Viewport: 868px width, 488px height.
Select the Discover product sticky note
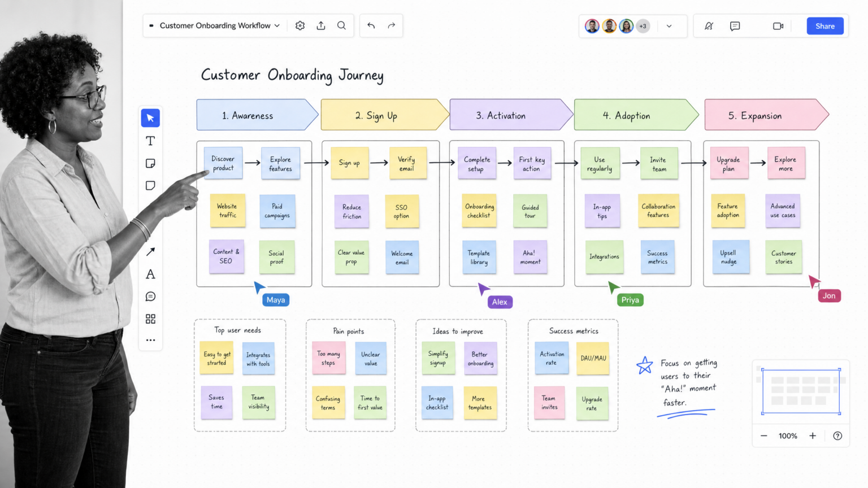pos(223,163)
